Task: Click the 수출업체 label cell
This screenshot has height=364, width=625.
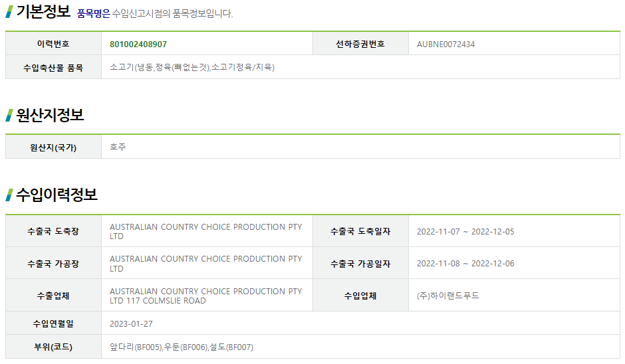Action: pos(53,296)
